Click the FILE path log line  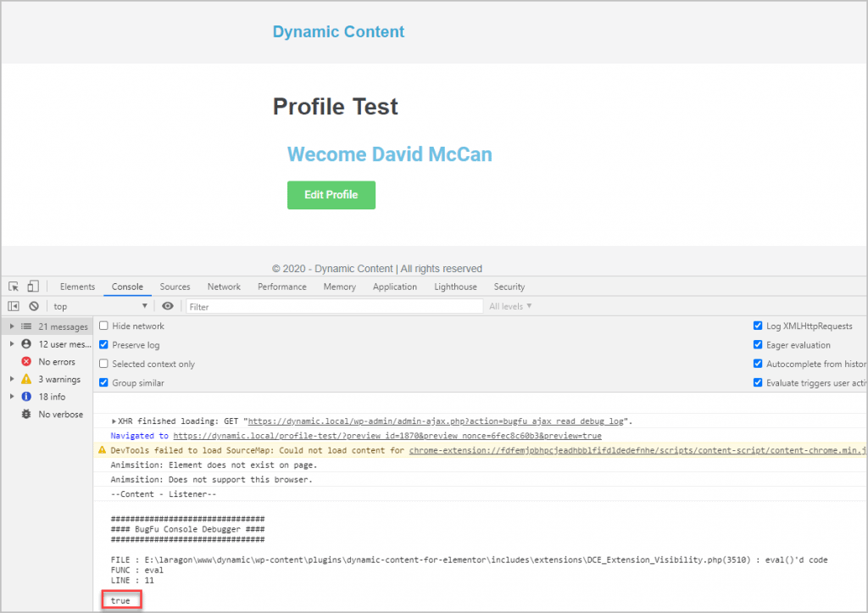click(469, 560)
